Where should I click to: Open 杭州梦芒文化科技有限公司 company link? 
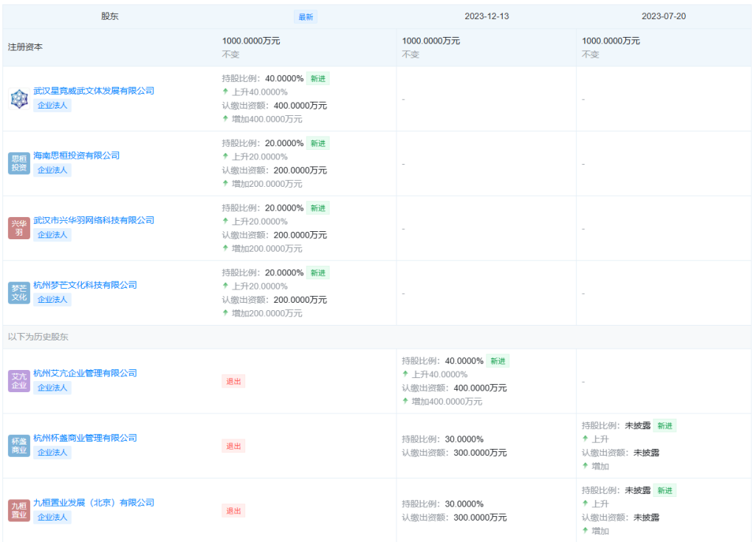(x=85, y=285)
